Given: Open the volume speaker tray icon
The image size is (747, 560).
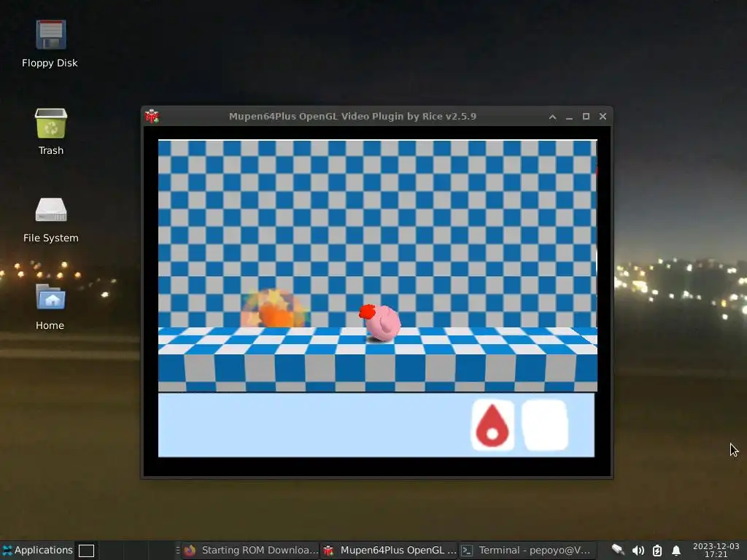Looking at the screenshot, I should coord(638,551).
